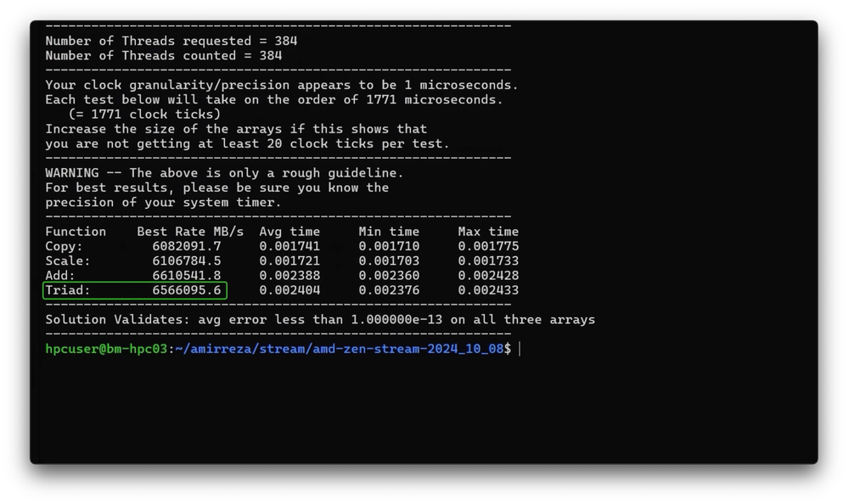Image resolution: width=848 pixels, height=504 pixels.
Task: Click the 'Increase the size of the arrays' line
Action: 236,129
